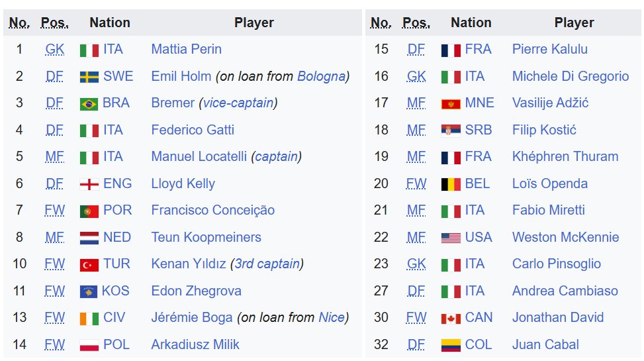This screenshot has height=361, width=644.
Task: Open the Bologna link in Emil Holm row
Action: (321, 76)
